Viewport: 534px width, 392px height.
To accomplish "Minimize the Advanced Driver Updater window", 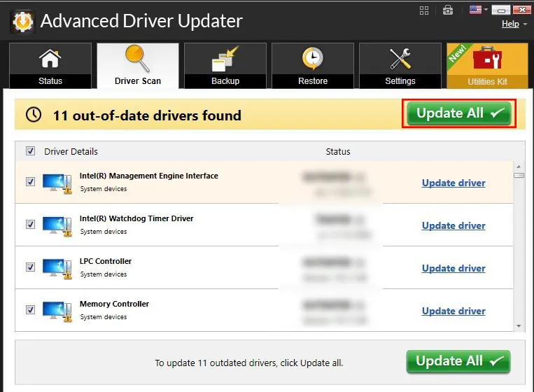I will click(x=501, y=10).
